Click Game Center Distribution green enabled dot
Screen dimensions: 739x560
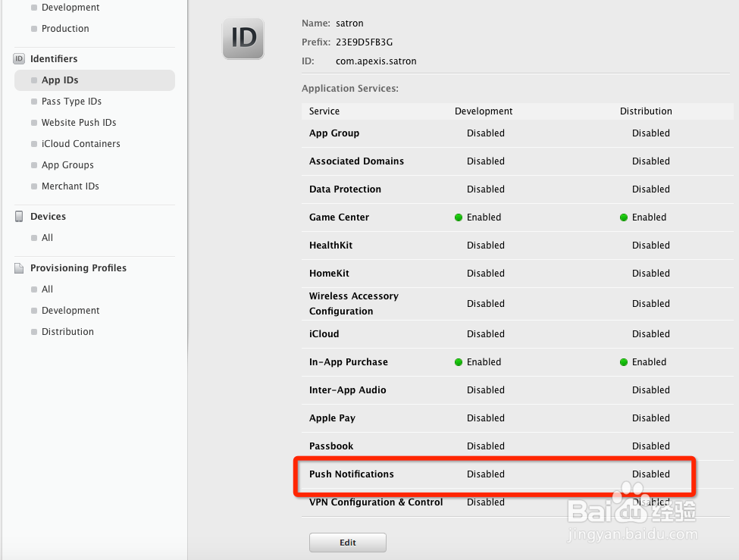click(624, 217)
